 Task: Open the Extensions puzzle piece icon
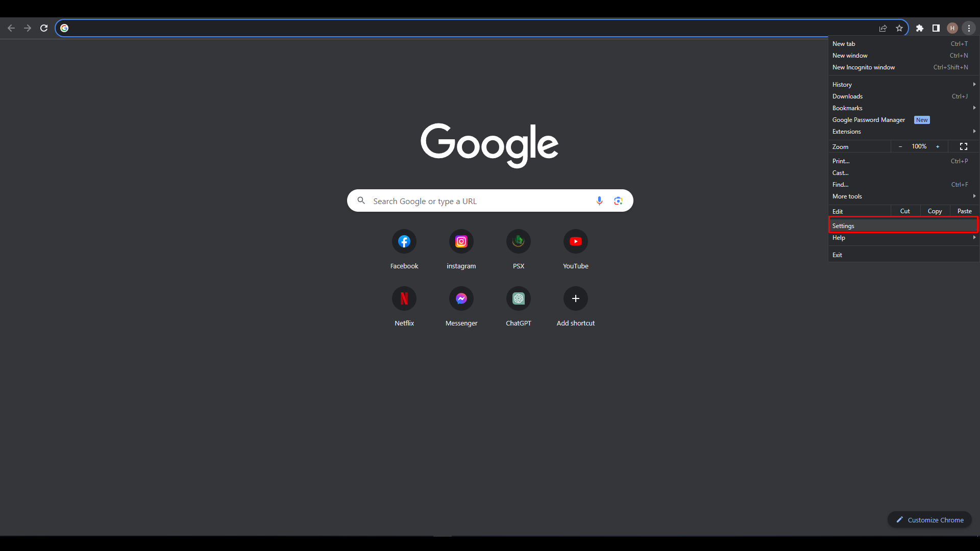[x=919, y=28]
